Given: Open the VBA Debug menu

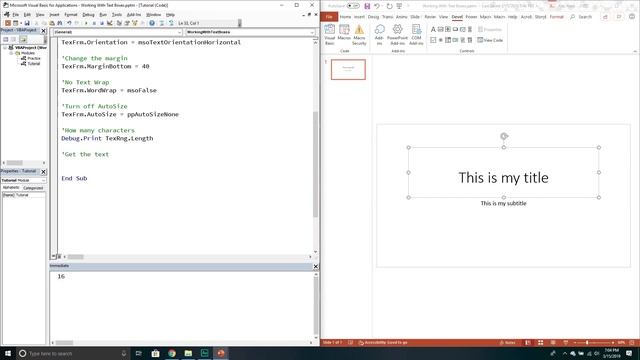Looking at the screenshot, I should pyautogui.click(x=88, y=15).
